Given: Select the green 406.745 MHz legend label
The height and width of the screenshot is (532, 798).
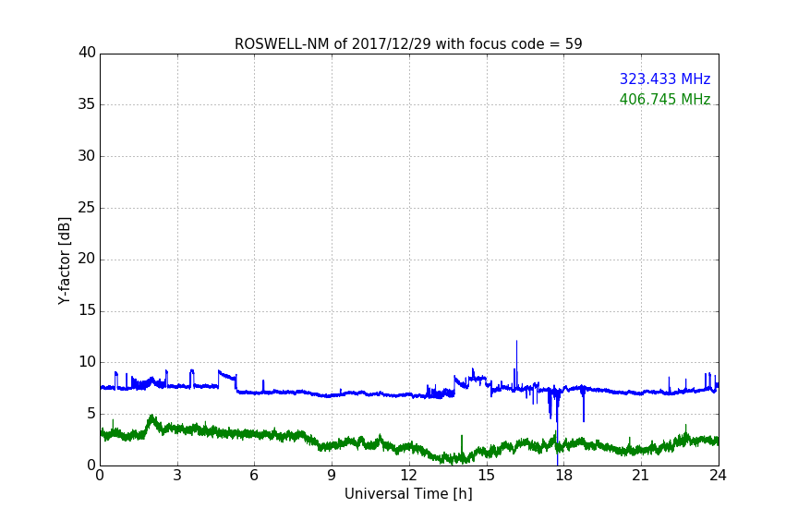Looking at the screenshot, I should pyautogui.click(x=665, y=99).
